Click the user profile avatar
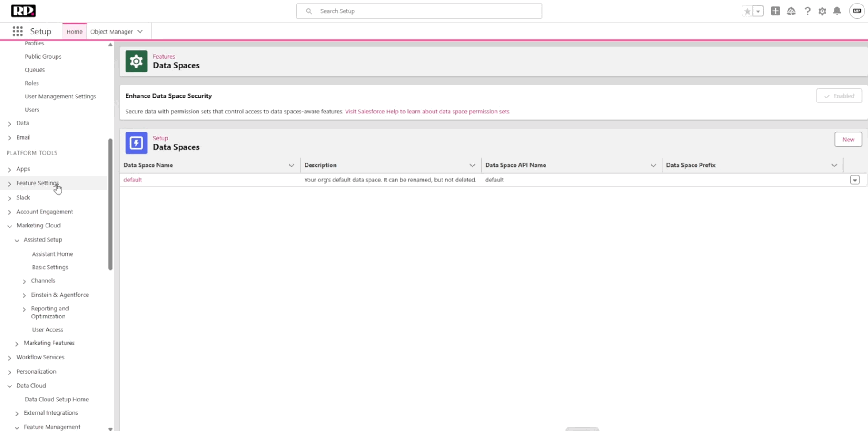Screen dimensions: 868x431 click(x=857, y=11)
